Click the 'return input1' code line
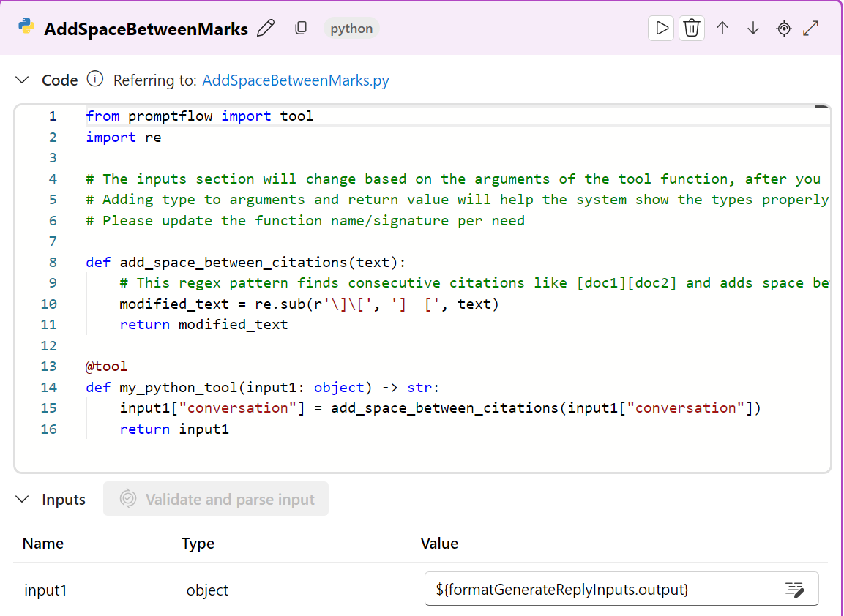The width and height of the screenshot is (844, 616). (x=174, y=429)
